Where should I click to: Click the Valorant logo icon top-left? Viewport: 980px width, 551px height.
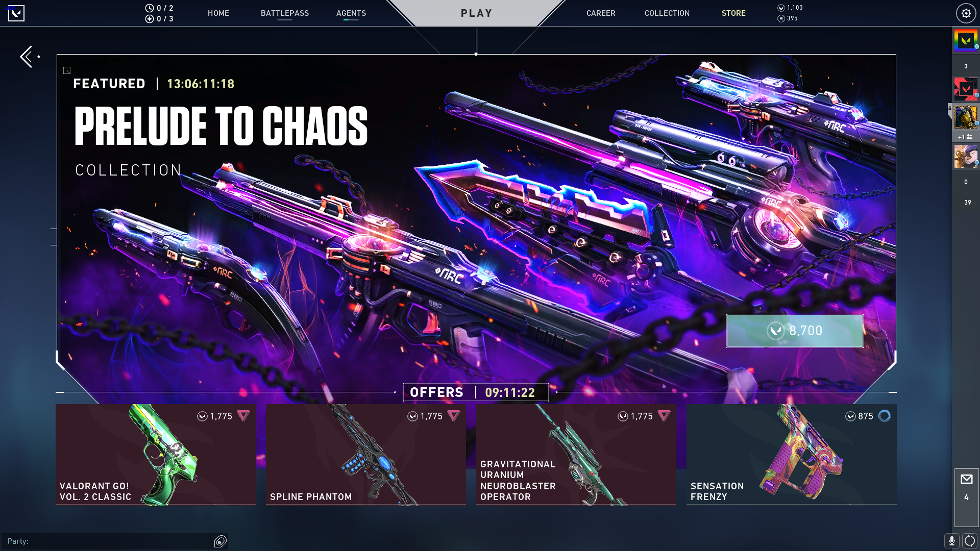pyautogui.click(x=16, y=13)
